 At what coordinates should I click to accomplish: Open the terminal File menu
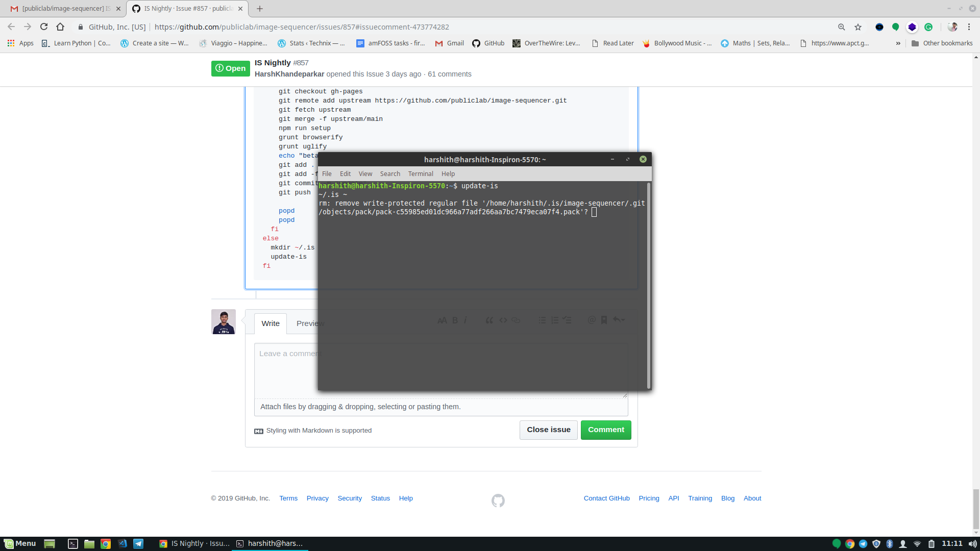327,174
